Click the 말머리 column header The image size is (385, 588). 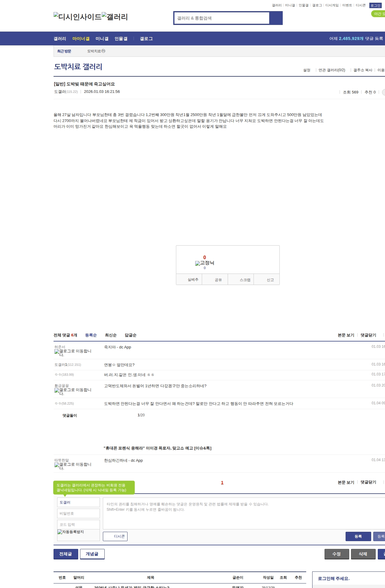79,577
